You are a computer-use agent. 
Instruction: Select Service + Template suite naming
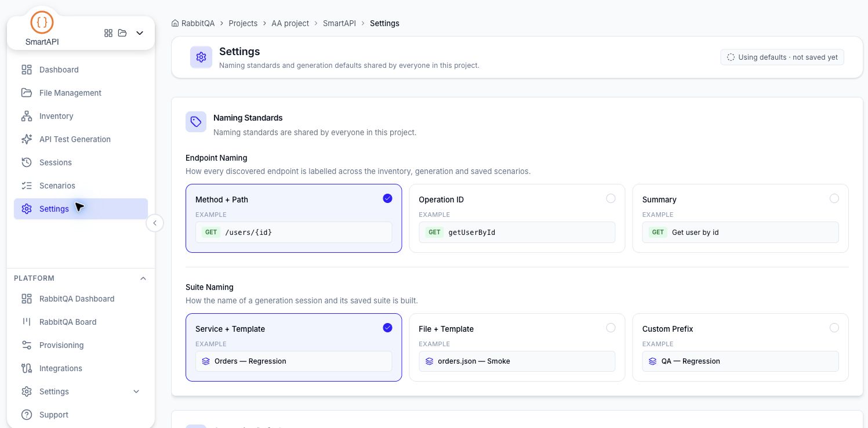(293, 347)
